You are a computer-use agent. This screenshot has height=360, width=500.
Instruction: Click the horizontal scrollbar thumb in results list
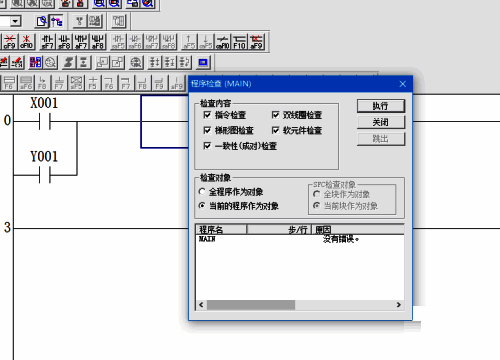[x=251, y=305]
